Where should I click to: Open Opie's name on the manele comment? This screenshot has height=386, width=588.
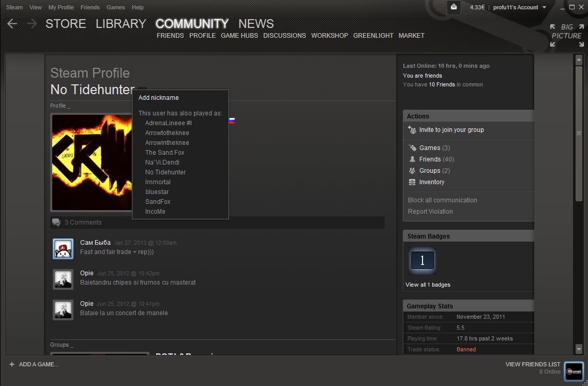[x=87, y=304]
